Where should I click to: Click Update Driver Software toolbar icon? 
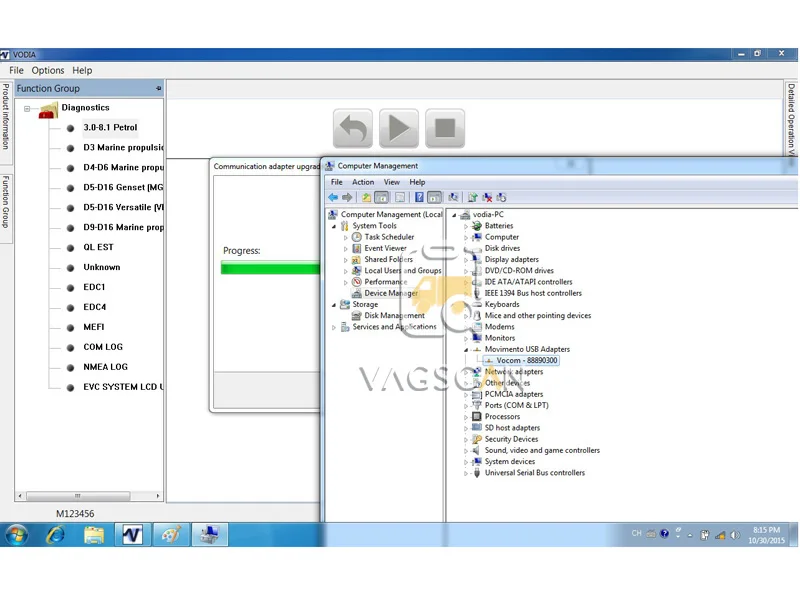[x=472, y=197]
